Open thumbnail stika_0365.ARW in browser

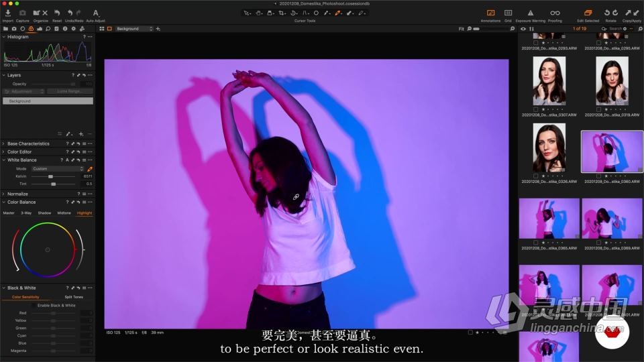tap(549, 219)
